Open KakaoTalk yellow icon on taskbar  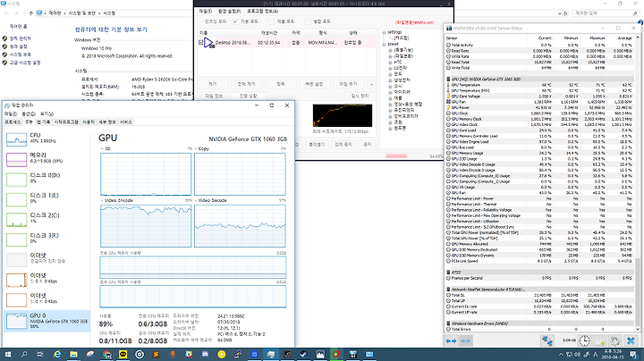coord(123,355)
